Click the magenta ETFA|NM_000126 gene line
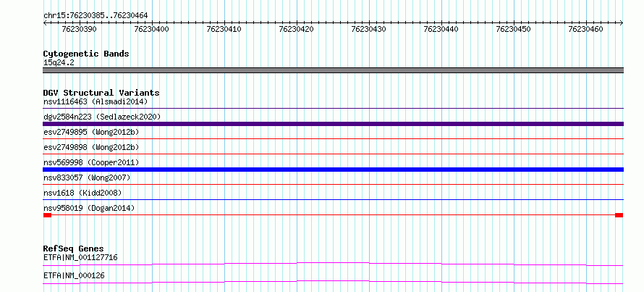The image size is (644, 292). tap(333, 282)
